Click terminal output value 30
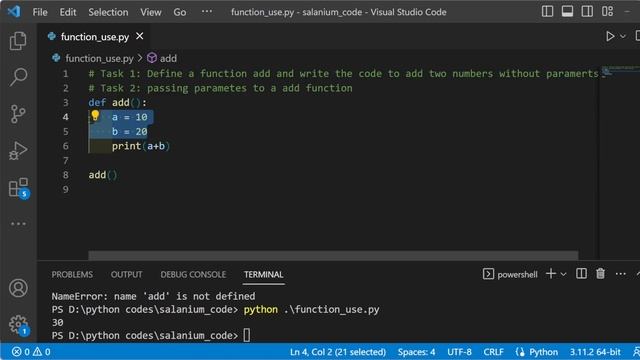640x360 pixels. coord(58,322)
